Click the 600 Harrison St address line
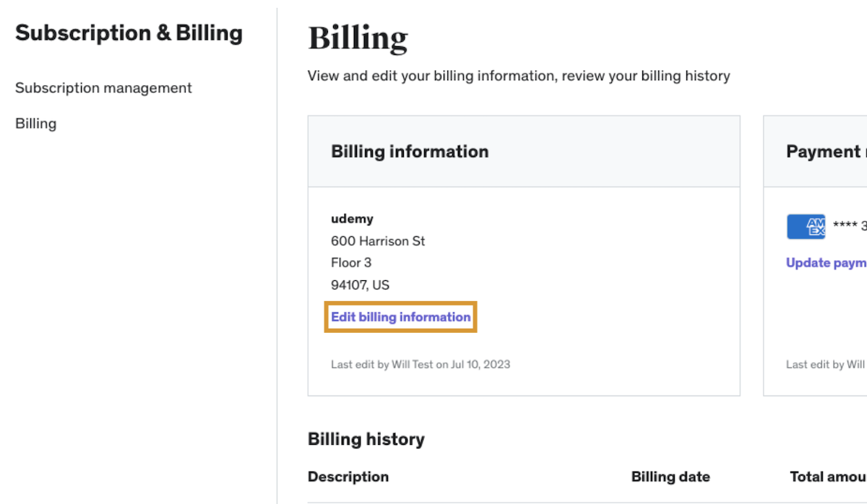Image resolution: width=867 pixels, height=504 pixels. (x=378, y=241)
